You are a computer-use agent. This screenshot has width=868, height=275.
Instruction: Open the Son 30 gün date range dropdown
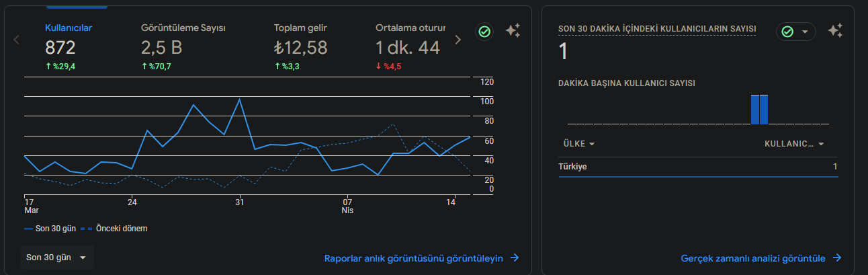click(57, 258)
